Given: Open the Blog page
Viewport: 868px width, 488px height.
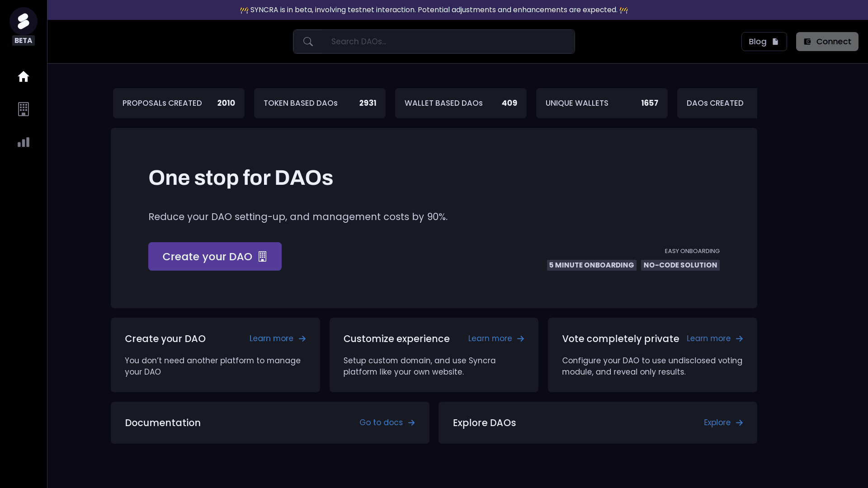Looking at the screenshot, I should 764,42.
